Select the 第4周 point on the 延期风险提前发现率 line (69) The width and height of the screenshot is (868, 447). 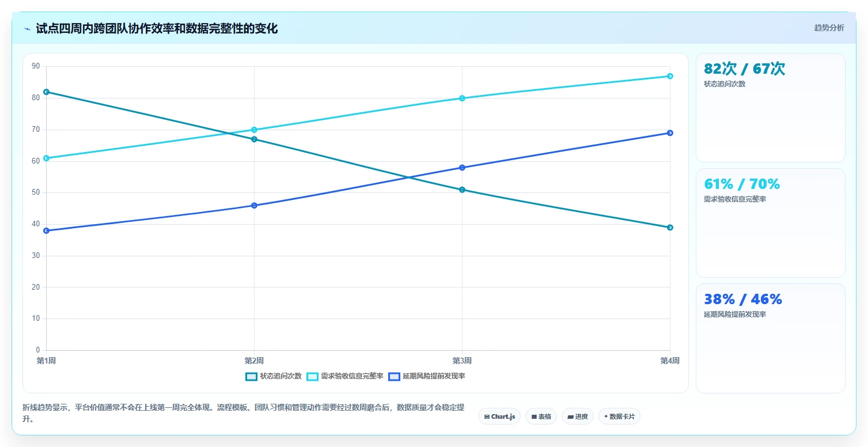tap(670, 133)
